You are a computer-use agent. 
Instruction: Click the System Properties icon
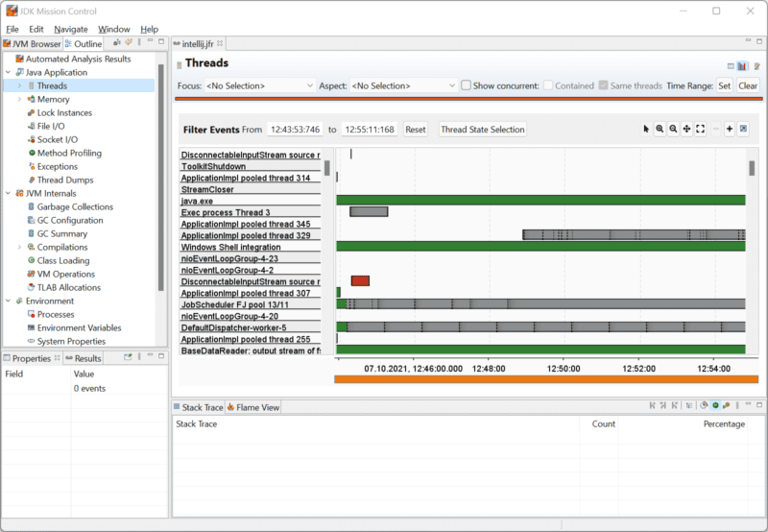click(x=32, y=341)
